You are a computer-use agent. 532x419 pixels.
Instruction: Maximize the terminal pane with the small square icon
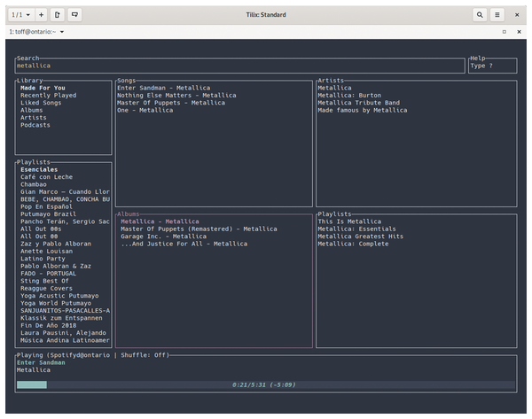click(x=505, y=32)
